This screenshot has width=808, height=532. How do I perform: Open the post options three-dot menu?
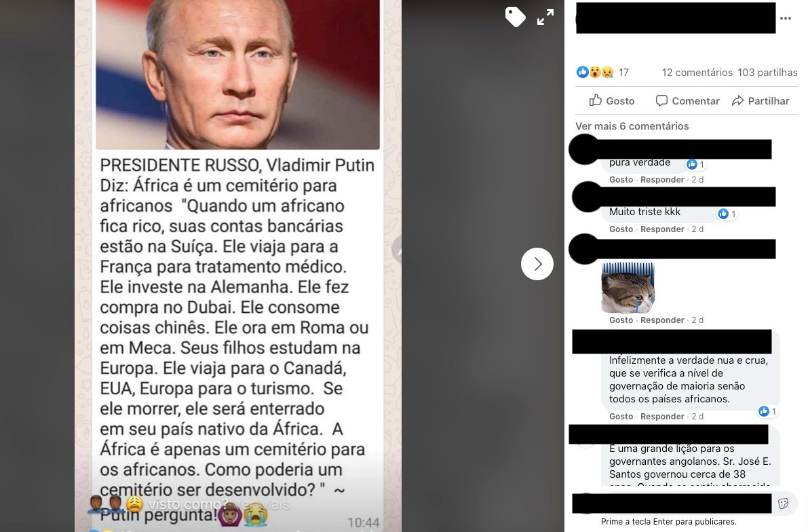pyautogui.click(x=786, y=18)
